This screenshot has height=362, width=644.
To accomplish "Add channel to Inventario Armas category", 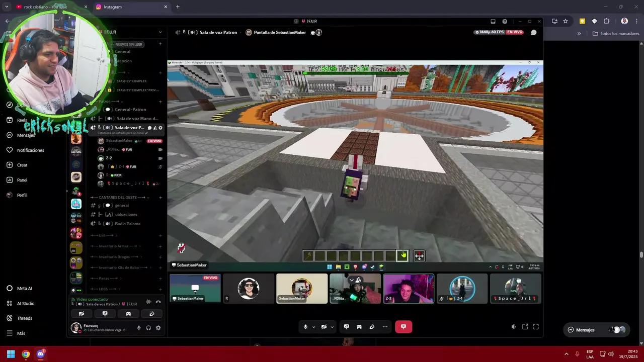I will [160, 246].
